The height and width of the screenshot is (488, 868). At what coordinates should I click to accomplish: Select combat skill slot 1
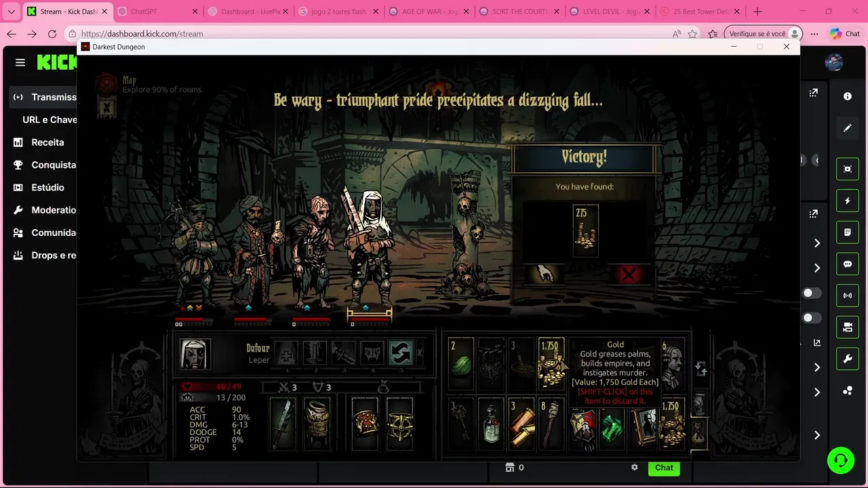point(287,353)
